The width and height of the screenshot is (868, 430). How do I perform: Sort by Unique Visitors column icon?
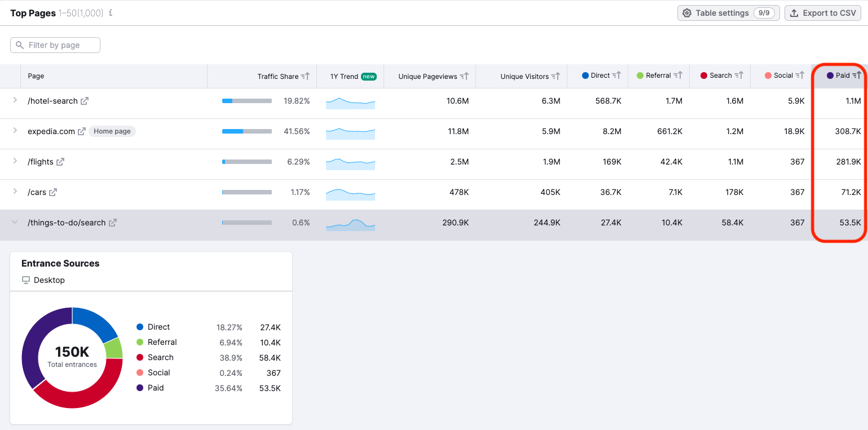[556, 77]
